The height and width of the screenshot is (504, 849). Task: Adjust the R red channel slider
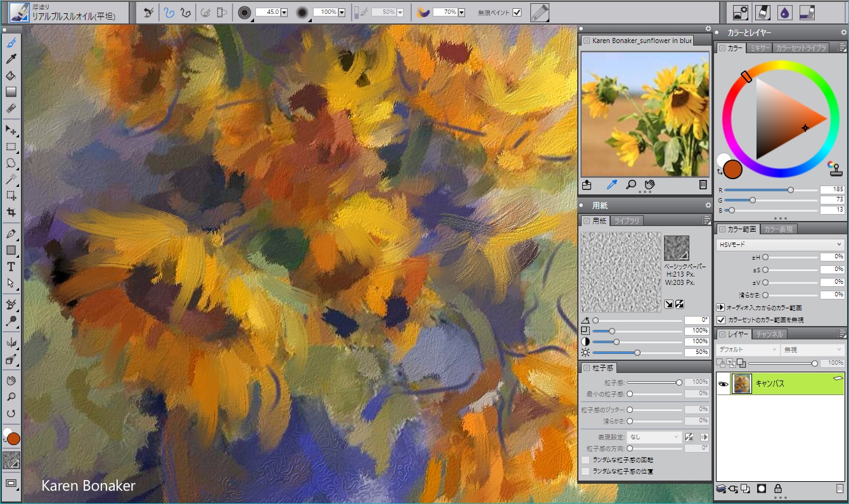[771, 190]
